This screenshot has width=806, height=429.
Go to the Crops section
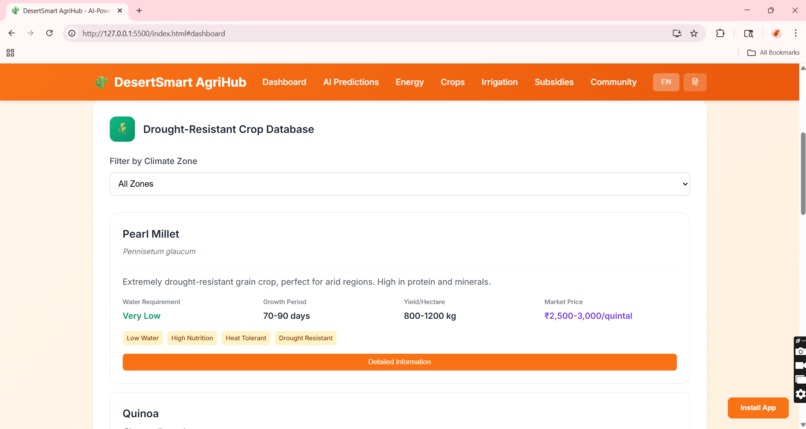tap(452, 82)
